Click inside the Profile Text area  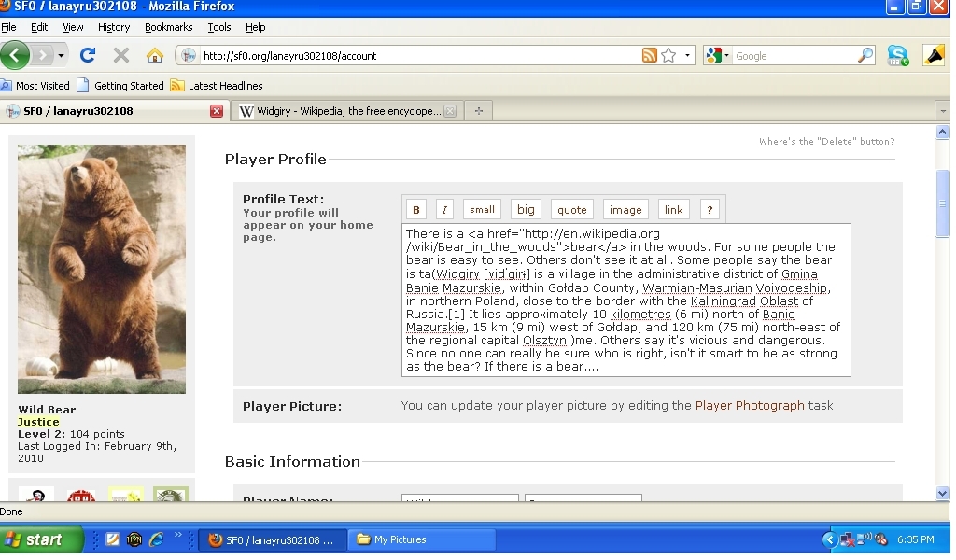(x=626, y=299)
